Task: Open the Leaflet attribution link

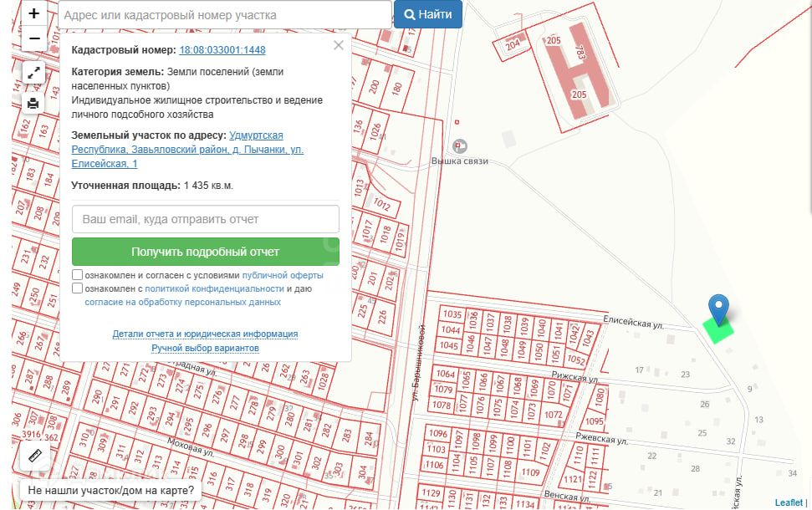Action: pyautogui.click(x=789, y=502)
